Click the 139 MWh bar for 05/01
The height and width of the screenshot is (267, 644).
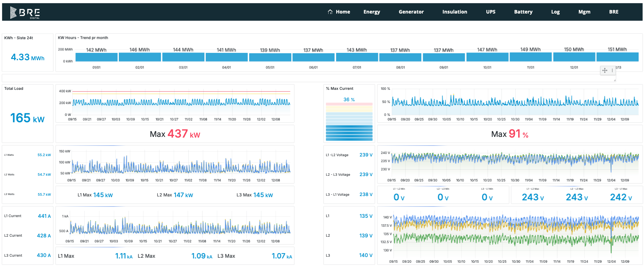pyautogui.click(x=270, y=57)
